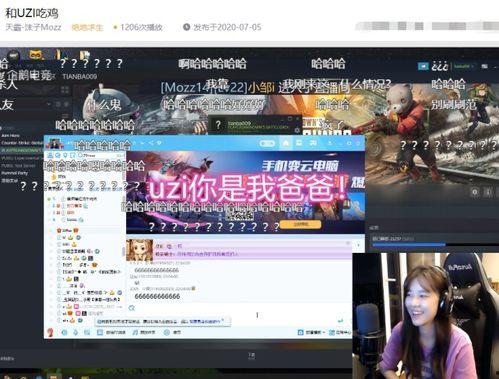Click the home icon in the YY title bar

click(286, 143)
